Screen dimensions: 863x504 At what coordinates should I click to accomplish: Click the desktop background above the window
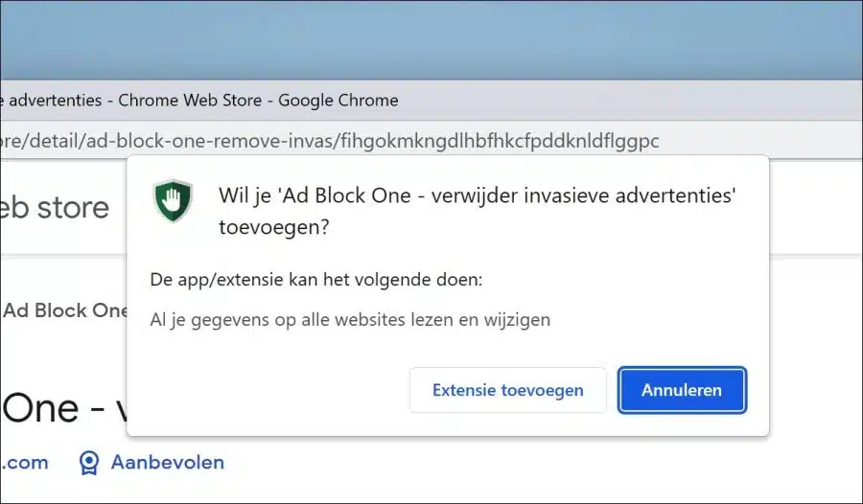pyautogui.click(x=431, y=39)
